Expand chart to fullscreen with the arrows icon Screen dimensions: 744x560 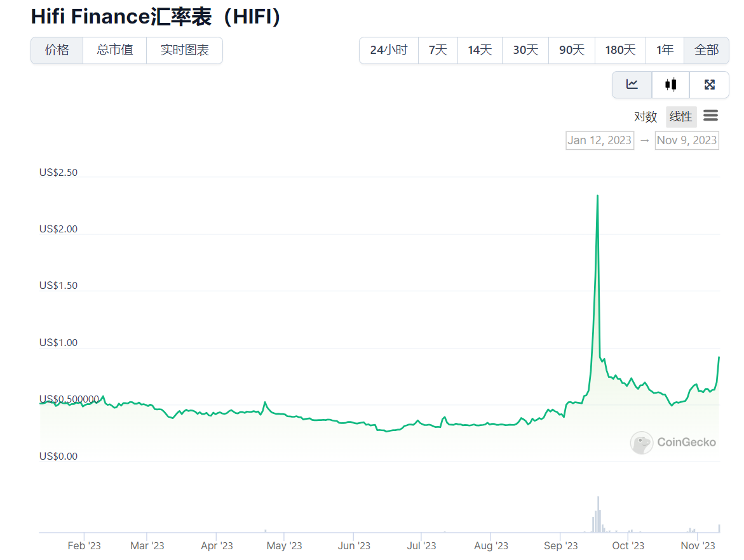tap(709, 84)
